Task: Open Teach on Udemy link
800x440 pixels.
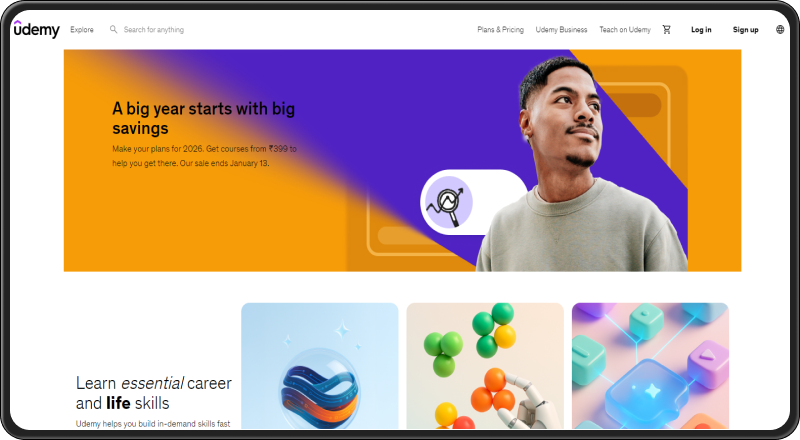Action: point(625,30)
